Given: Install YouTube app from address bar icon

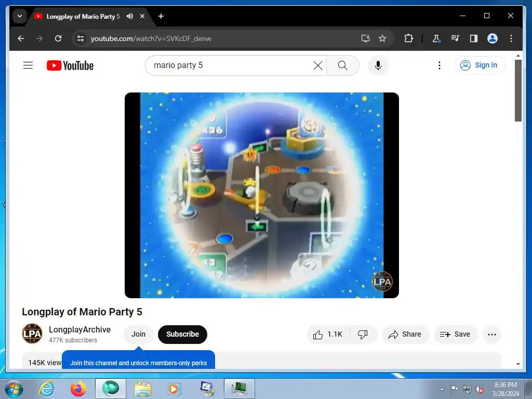Looking at the screenshot, I should click(365, 38).
